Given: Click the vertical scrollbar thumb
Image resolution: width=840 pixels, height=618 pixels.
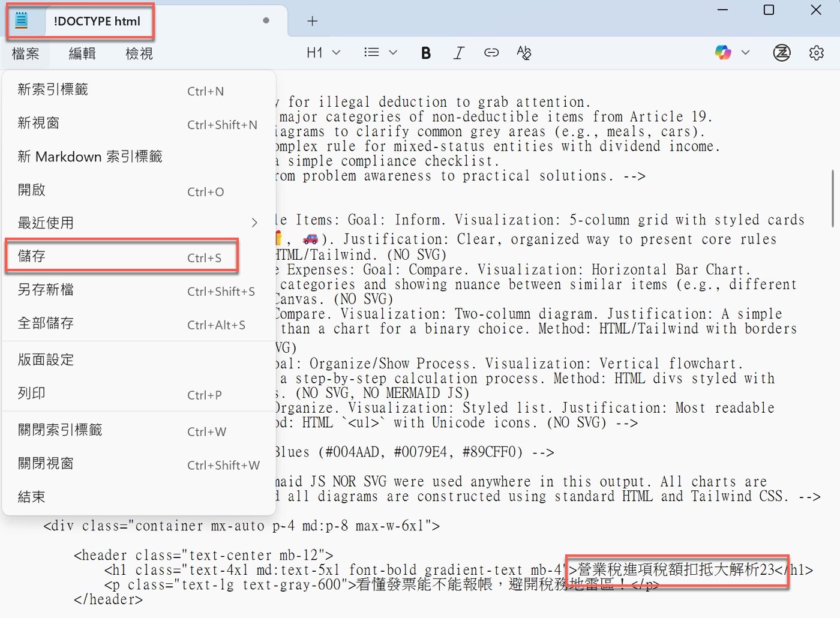Looking at the screenshot, I should (x=833, y=198).
